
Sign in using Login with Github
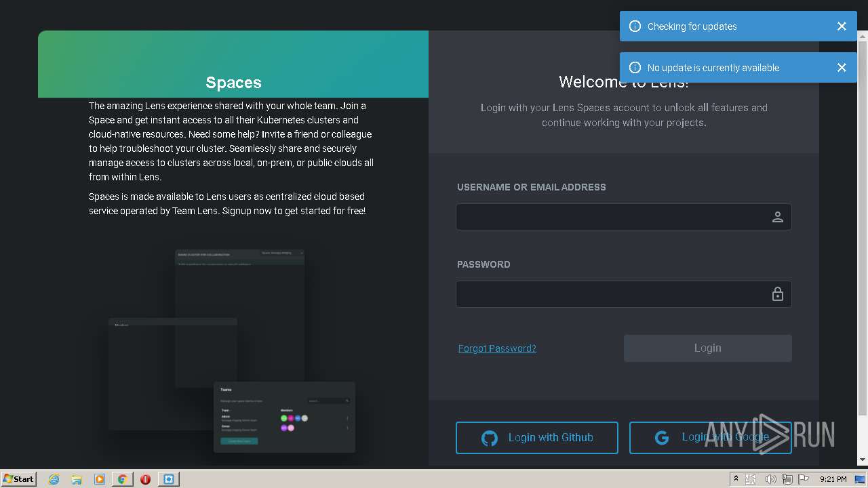click(537, 438)
